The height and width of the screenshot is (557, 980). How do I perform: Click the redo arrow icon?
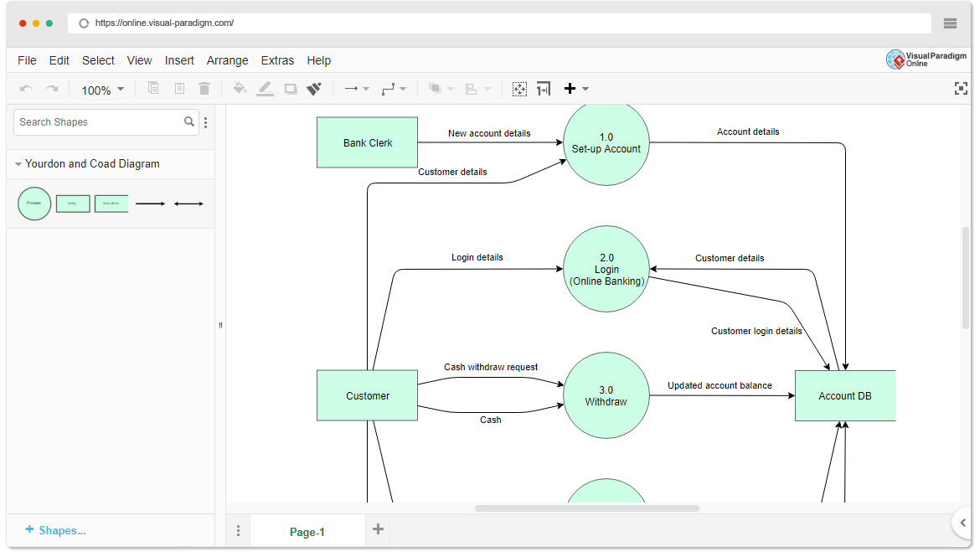click(x=51, y=88)
